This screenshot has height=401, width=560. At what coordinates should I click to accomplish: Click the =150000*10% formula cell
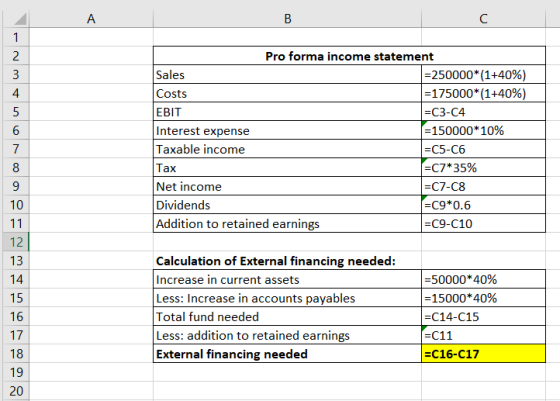tap(483, 130)
